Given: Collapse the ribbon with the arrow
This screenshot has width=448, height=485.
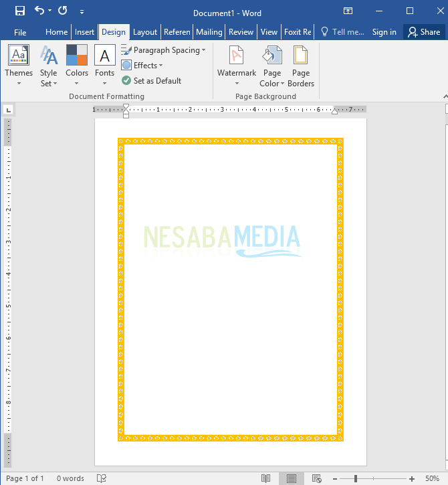Looking at the screenshot, I should pyautogui.click(x=445, y=96).
